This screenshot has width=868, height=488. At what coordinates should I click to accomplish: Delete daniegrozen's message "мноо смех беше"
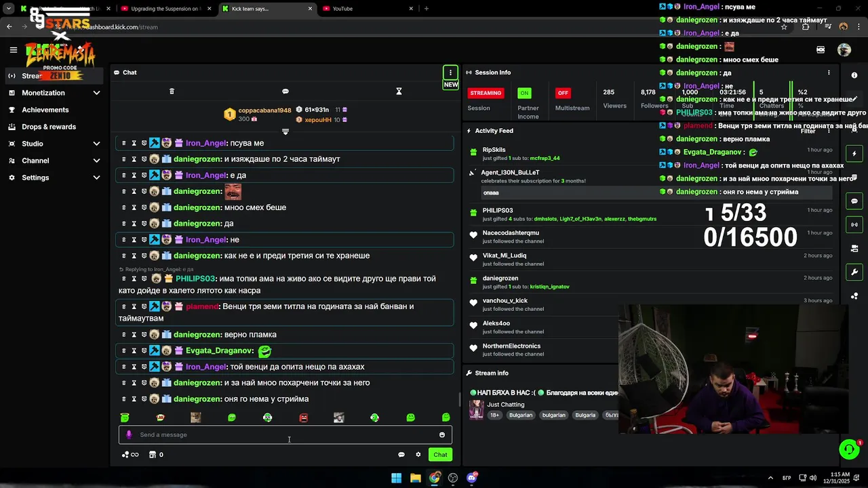tap(124, 207)
